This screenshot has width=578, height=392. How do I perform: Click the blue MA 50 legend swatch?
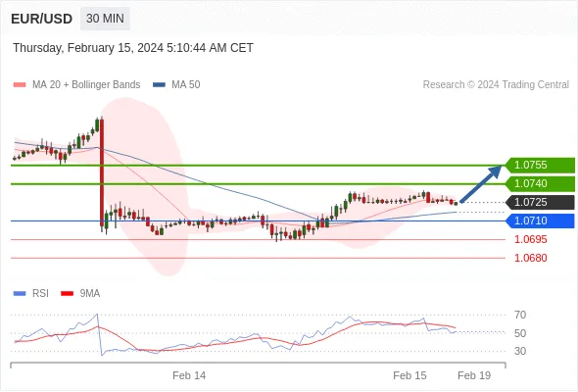click(160, 85)
